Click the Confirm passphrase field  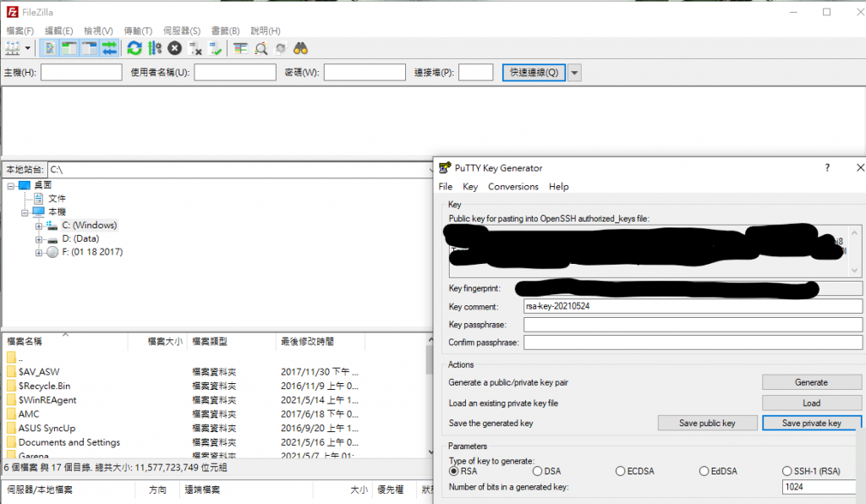point(693,342)
